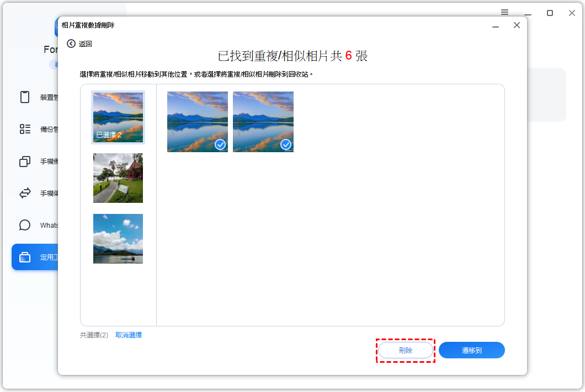Click the back arrow icon beside 返回
Image resolution: width=585 pixels, height=392 pixels.
coord(71,44)
